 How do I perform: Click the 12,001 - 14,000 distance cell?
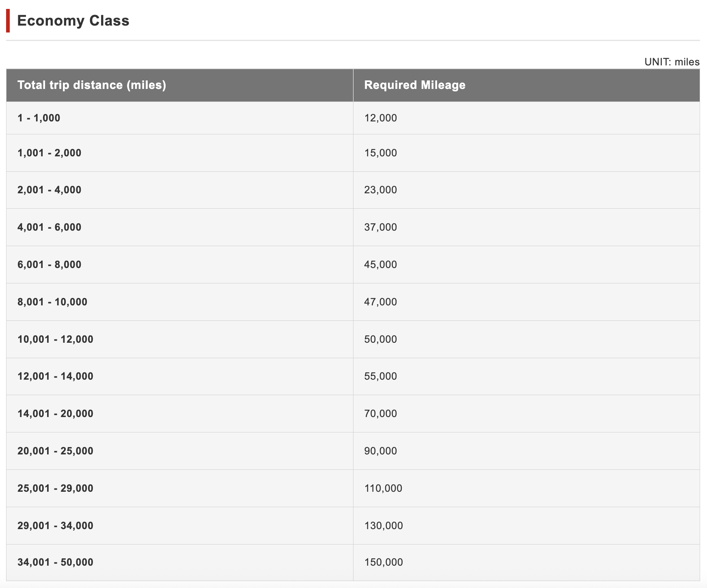(x=55, y=376)
